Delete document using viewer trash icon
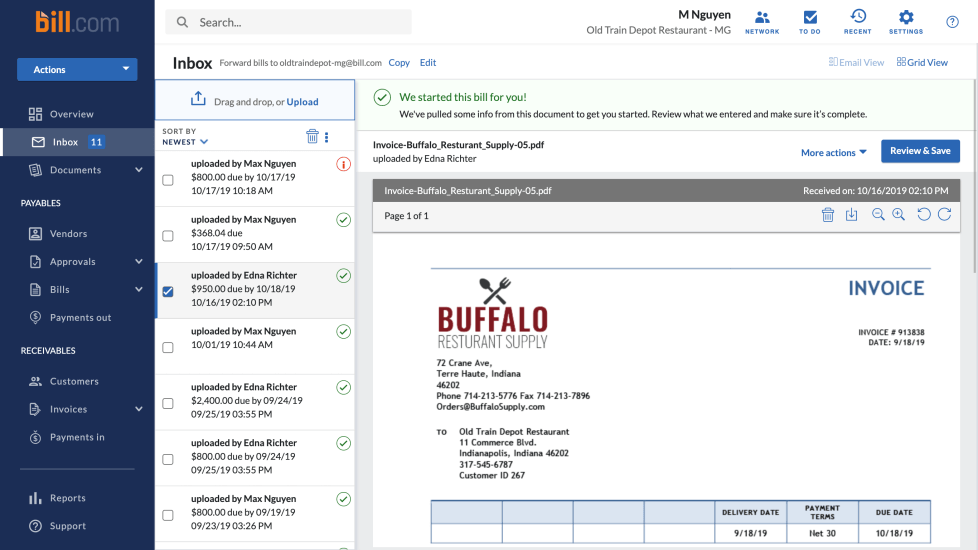Viewport: 978px width, 550px height. [828, 215]
